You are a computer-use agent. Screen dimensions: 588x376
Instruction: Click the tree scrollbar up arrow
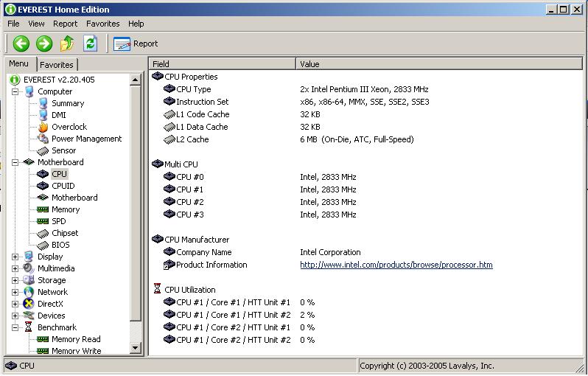tap(136, 80)
